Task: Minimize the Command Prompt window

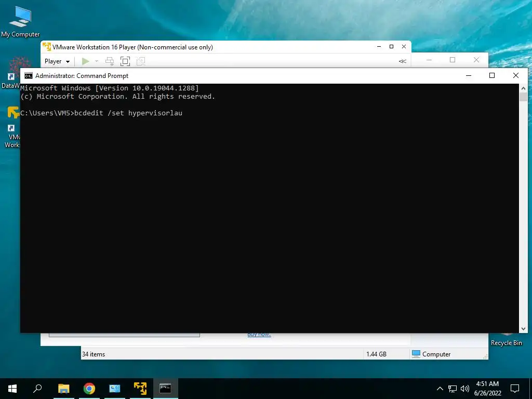Action: pyautogui.click(x=469, y=76)
